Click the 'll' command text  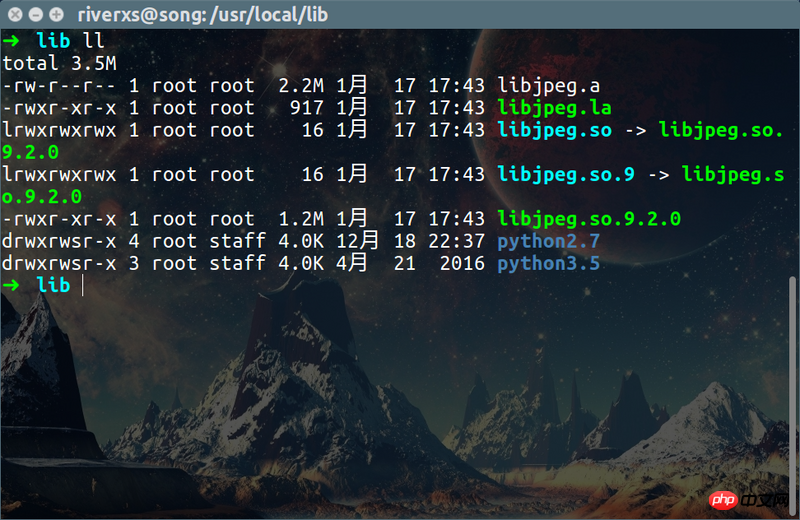point(93,40)
